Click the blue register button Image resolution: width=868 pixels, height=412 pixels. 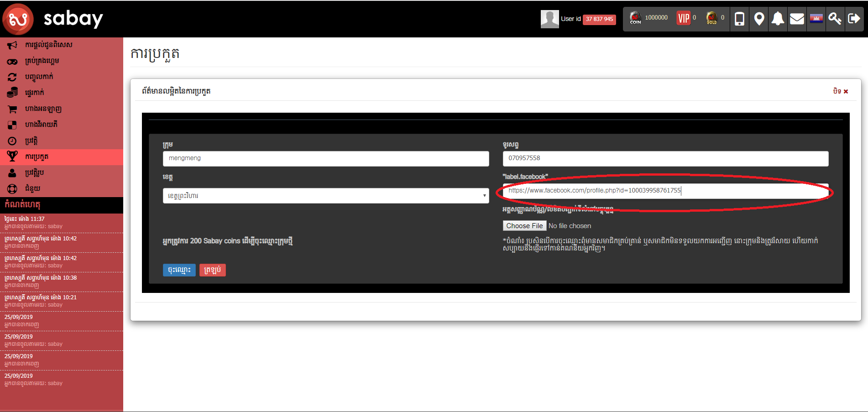pyautogui.click(x=179, y=270)
